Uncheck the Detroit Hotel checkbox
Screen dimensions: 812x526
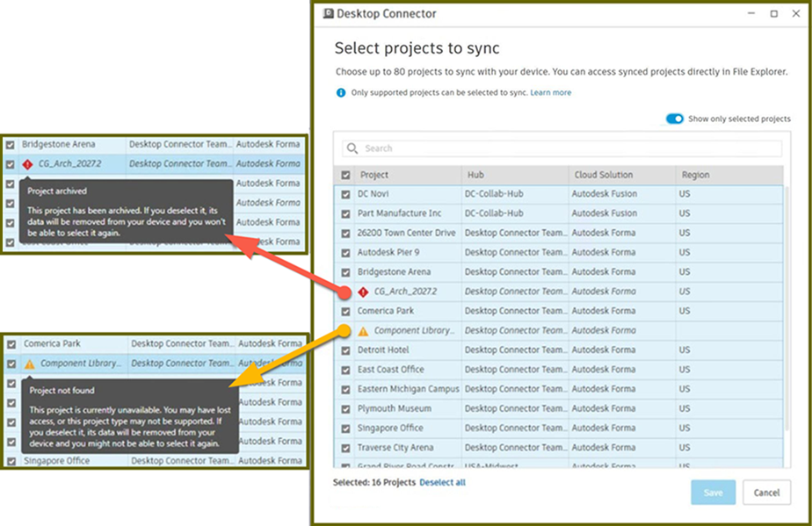click(345, 350)
